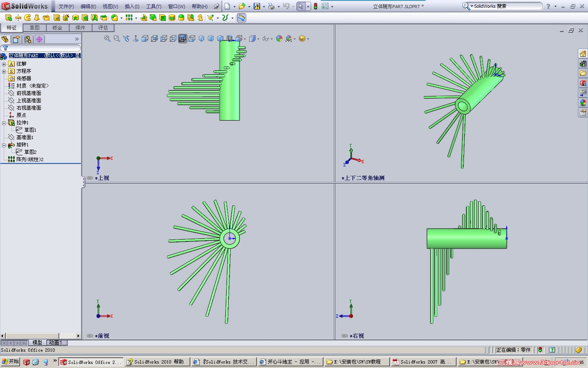
Task: Open the 插入(I) menu
Action: click(132, 7)
